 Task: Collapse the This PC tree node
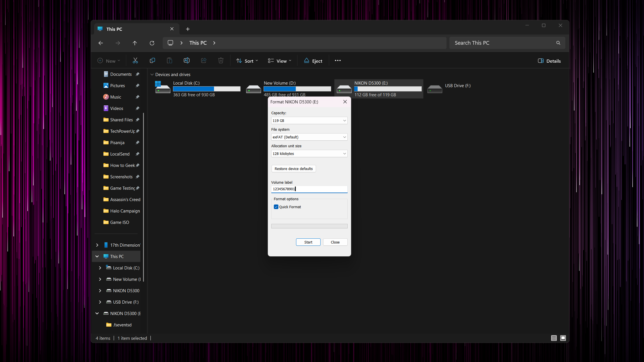click(97, 257)
